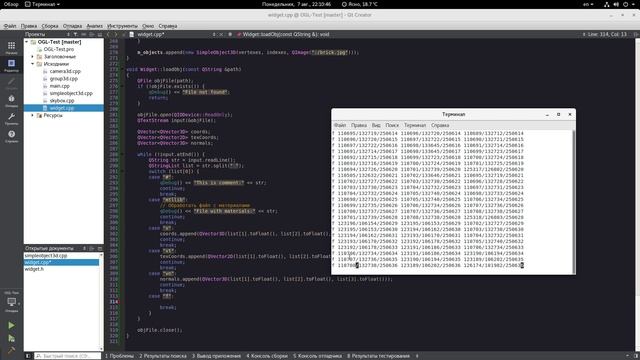Click the Terminal window vertical scrollbar
The width and height of the screenshot is (640, 360).
(573, 202)
